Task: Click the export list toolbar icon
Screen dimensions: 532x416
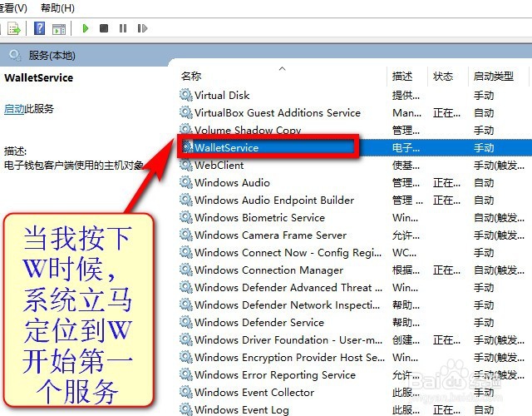Action: click(14, 28)
